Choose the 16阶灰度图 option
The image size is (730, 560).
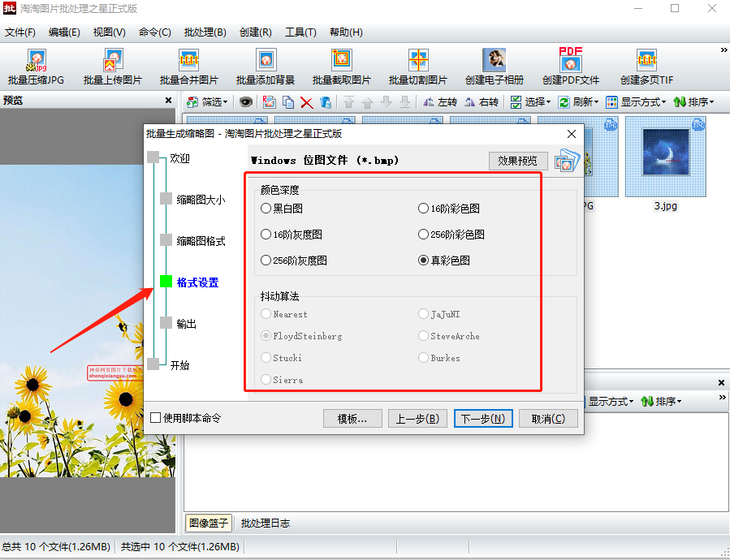[292, 235]
